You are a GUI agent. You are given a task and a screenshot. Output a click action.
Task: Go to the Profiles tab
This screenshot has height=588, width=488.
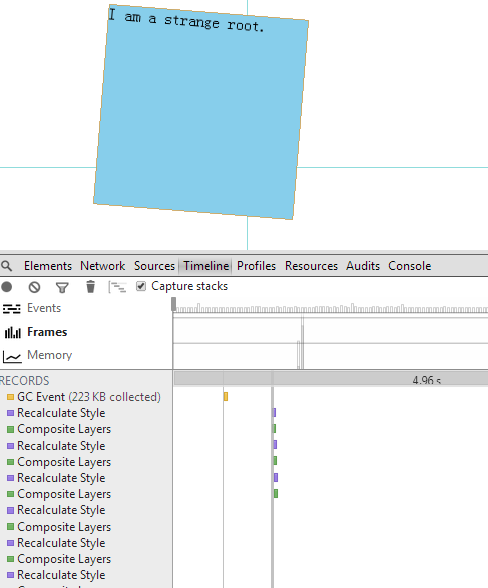click(x=256, y=266)
